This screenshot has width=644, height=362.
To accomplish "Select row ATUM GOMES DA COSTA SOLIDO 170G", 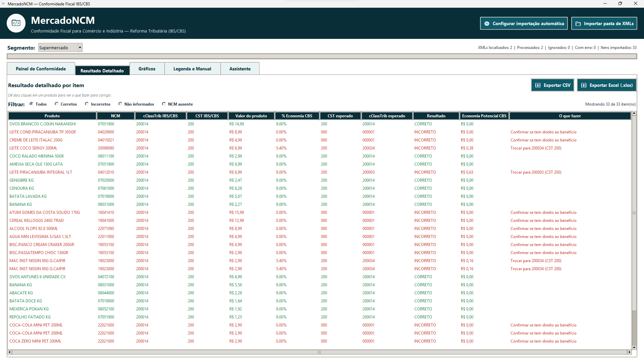I will click(320, 213).
